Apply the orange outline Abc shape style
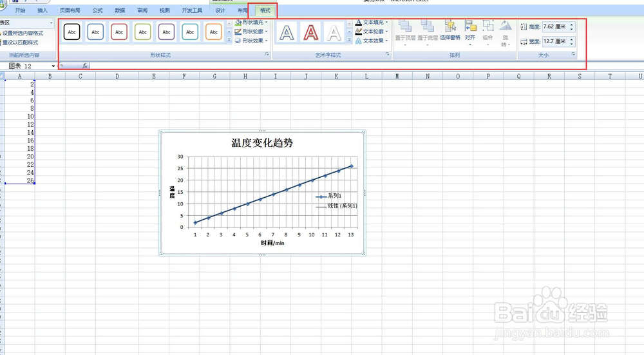This screenshot has height=355, width=644. 214,32
